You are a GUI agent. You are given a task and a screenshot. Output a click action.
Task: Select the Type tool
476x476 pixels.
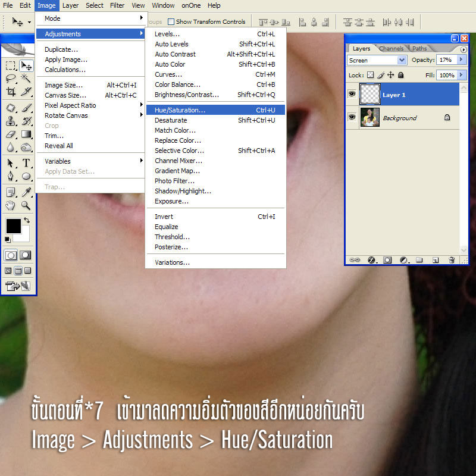tap(26, 163)
